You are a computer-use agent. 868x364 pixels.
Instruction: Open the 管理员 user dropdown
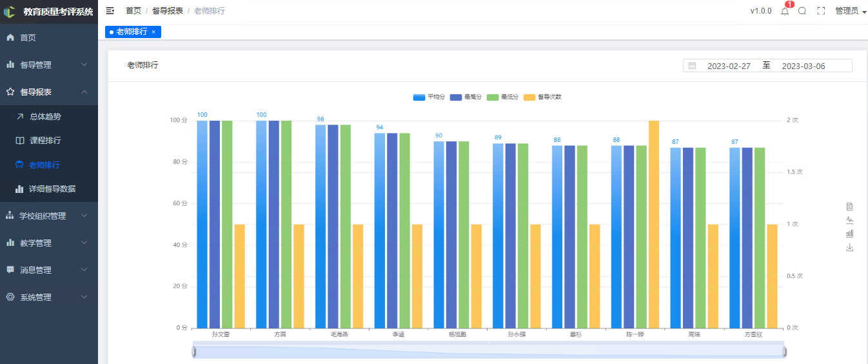tap(850, 11)
